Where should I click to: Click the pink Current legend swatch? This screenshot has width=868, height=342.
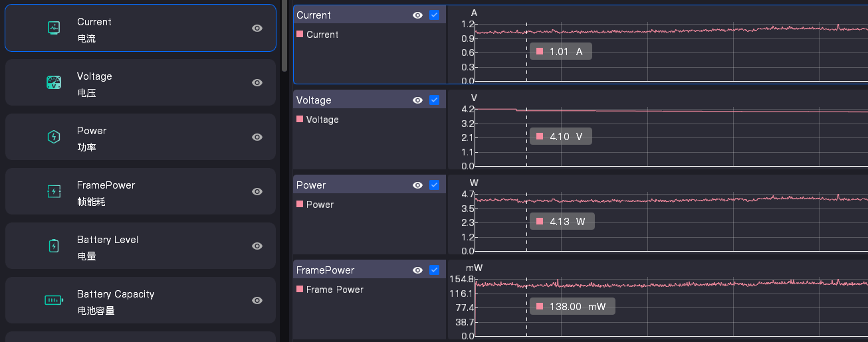pos(300,34)
